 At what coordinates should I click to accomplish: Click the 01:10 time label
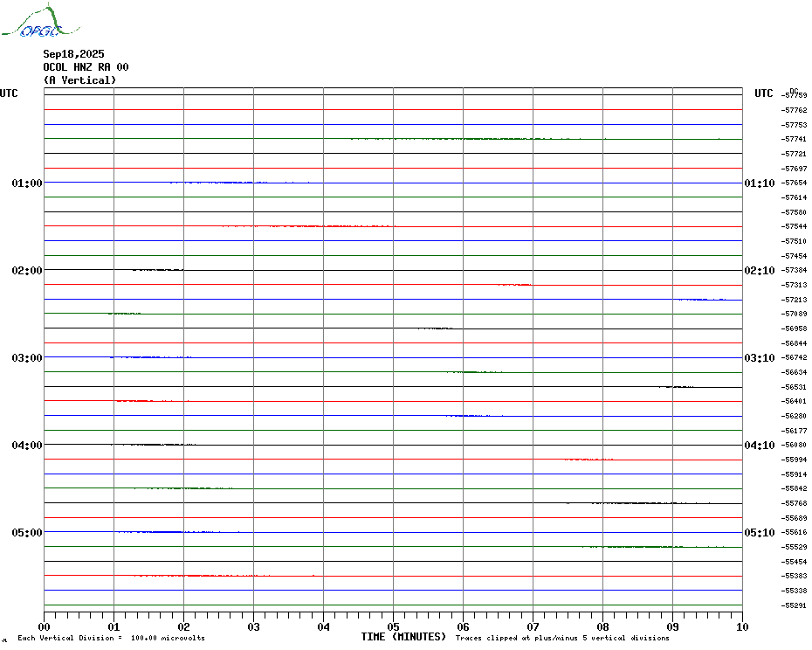760,183
